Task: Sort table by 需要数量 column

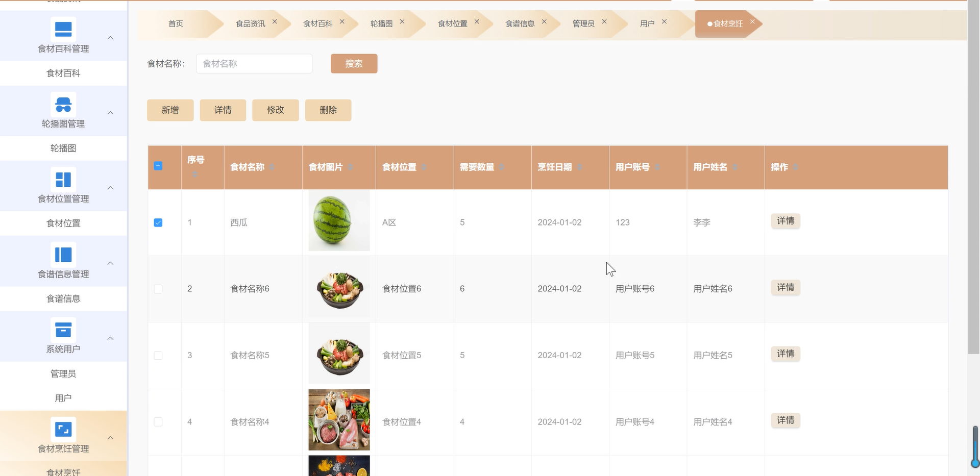Action: (501, 167)
